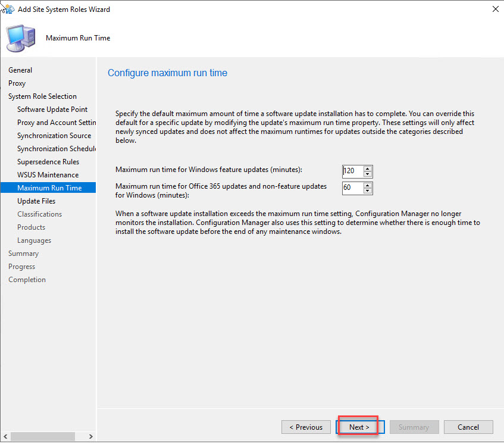504x444 pixels.
Task: Go back with the Previous button
Action: coord(306,427)
